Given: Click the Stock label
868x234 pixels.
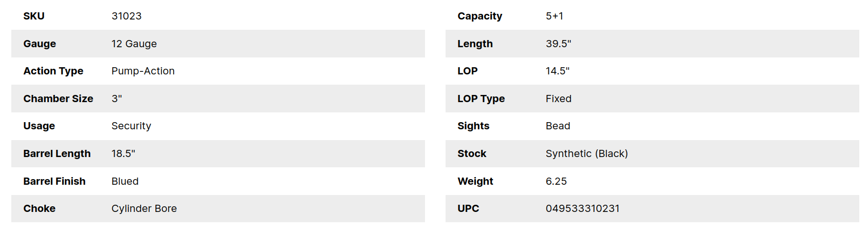Looking at the screenshot, I should pos(472,153).
